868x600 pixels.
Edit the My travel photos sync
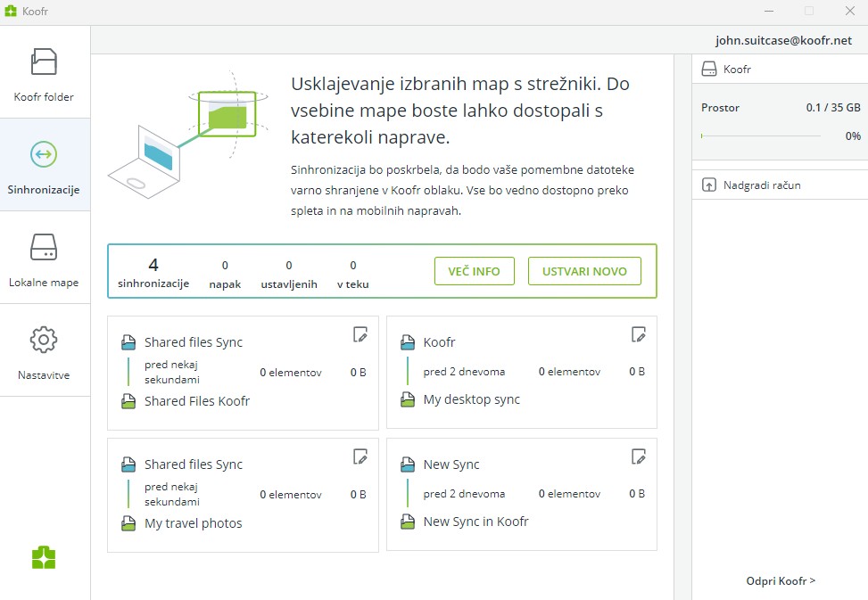pos(360,456)
